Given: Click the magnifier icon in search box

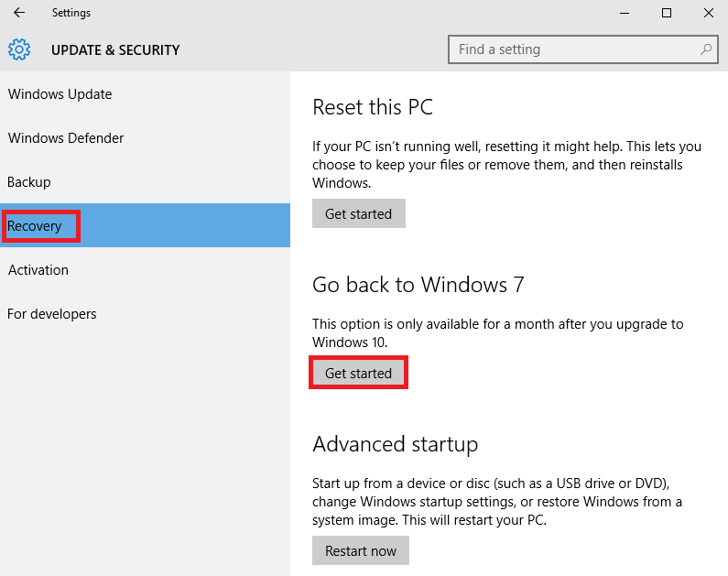Looking at the screenshot, I should [x=706, y=49].
